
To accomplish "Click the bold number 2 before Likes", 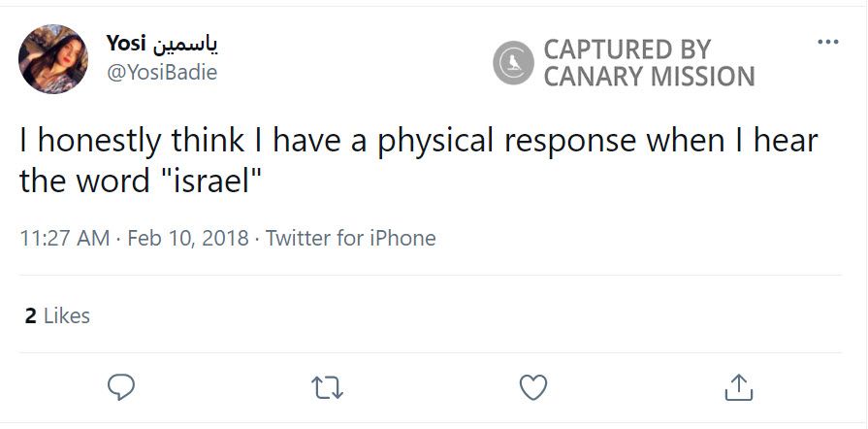I will click(30, 315).
